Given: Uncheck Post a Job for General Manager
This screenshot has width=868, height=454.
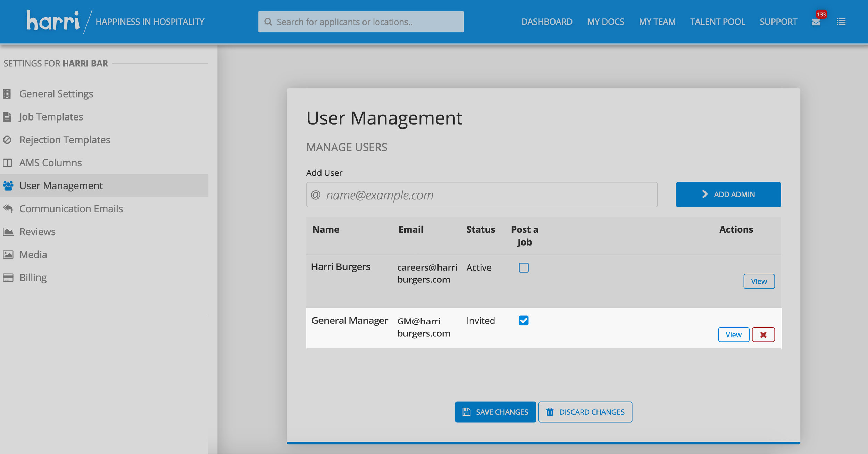Looking at the screenshot, I should coord(524,320).
